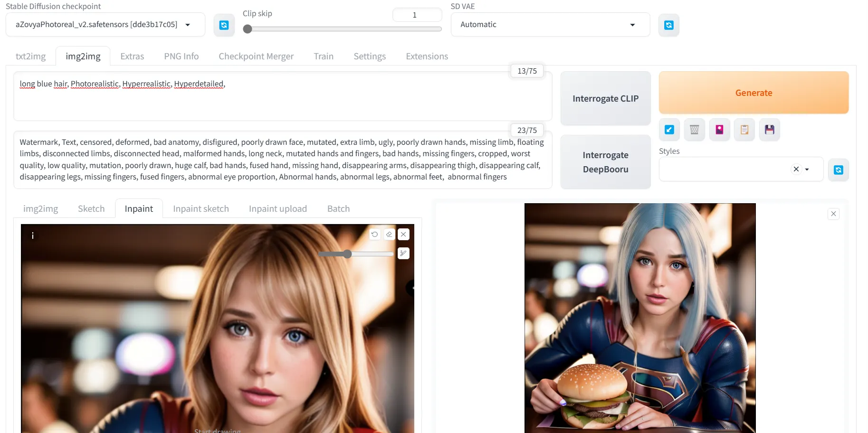Screen dimensions: 868x433
Task: Switch to the txt2img tab
Action: pyautogui.click(x=30, y=56)
